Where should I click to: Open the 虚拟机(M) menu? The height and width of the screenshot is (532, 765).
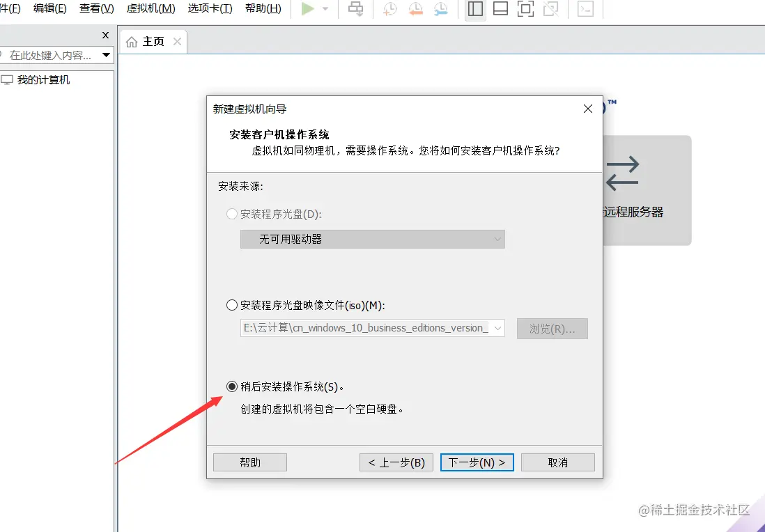(150, 8)
